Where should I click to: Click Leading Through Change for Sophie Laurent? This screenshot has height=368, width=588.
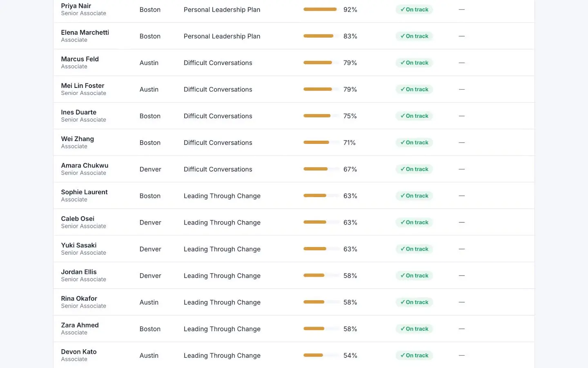click(x=222, y=196)
